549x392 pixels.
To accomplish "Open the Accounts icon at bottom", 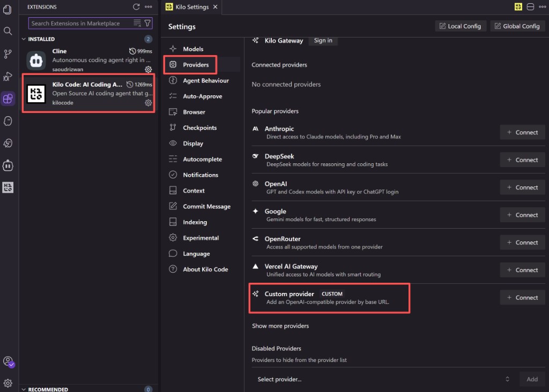I will pos(8,361).
